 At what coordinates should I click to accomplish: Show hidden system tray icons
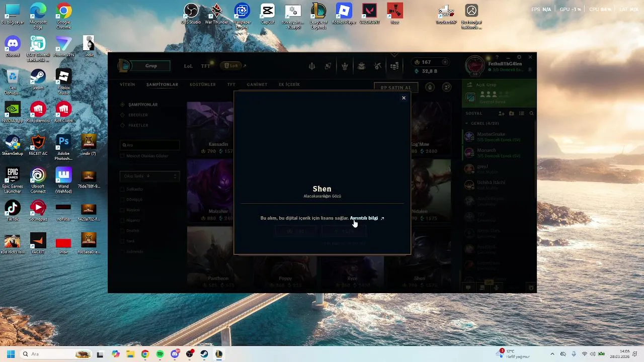552,354
